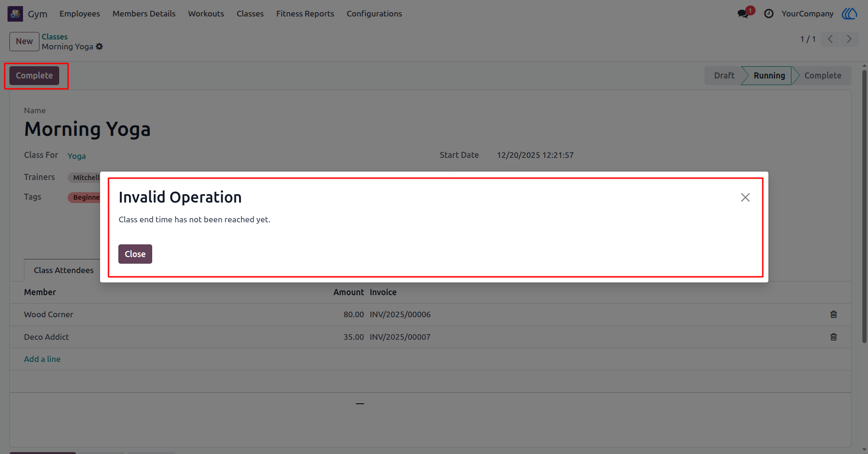The width and height of the screenshot is (868, 454).
Task: Click the Odoo user avatar icon
Action: point(849,14)
